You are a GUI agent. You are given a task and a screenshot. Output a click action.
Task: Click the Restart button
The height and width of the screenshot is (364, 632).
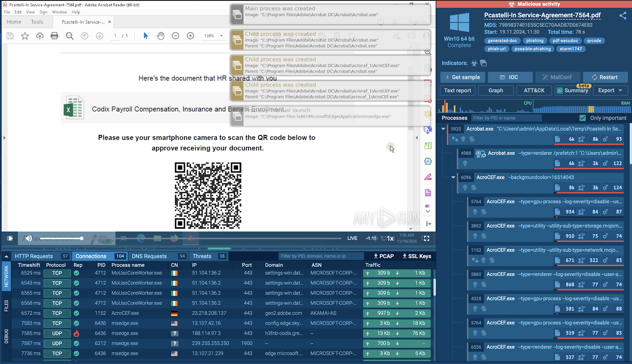click(605, 77)
